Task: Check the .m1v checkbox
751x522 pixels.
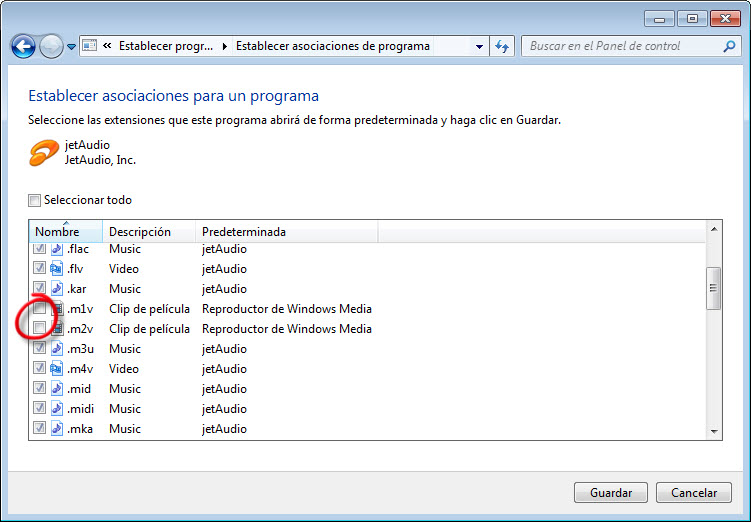Action: 39,308
